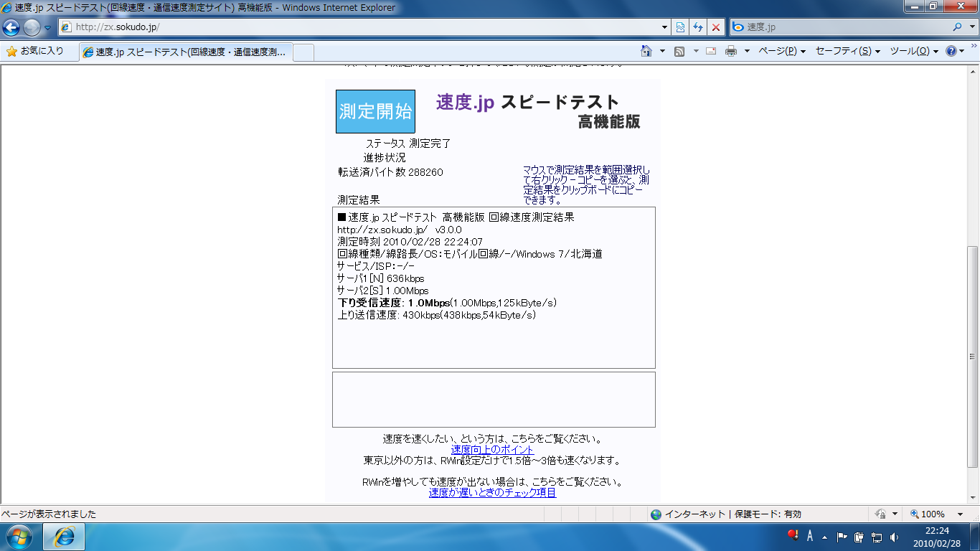Click the page vertical scrollbar thumb
980x551 pixels.
point(973,357)
